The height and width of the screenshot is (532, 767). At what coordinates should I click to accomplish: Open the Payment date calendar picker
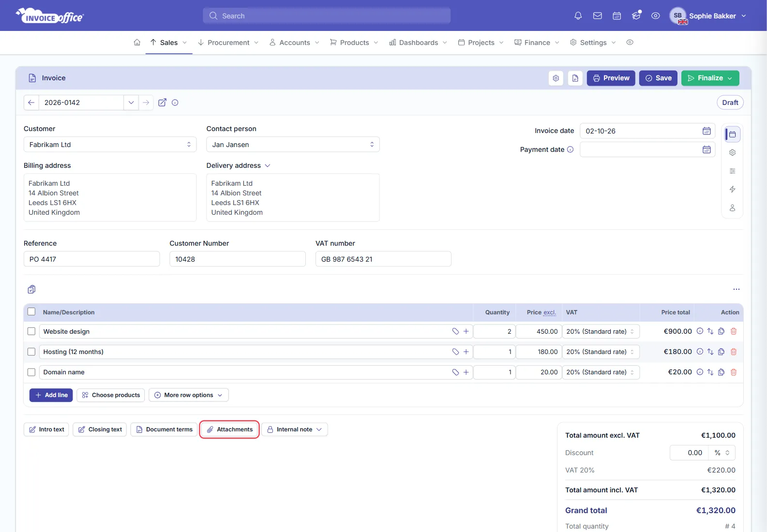pos(707,149)
